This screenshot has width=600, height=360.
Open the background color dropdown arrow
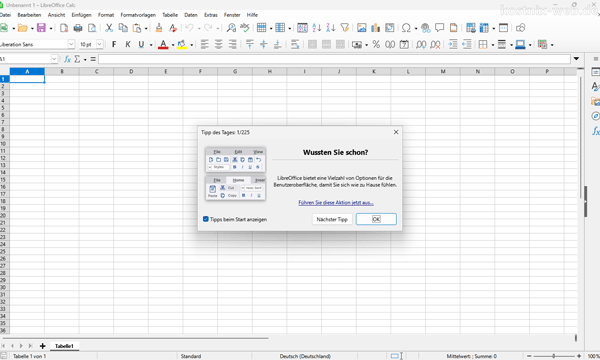tap(192, 45)
